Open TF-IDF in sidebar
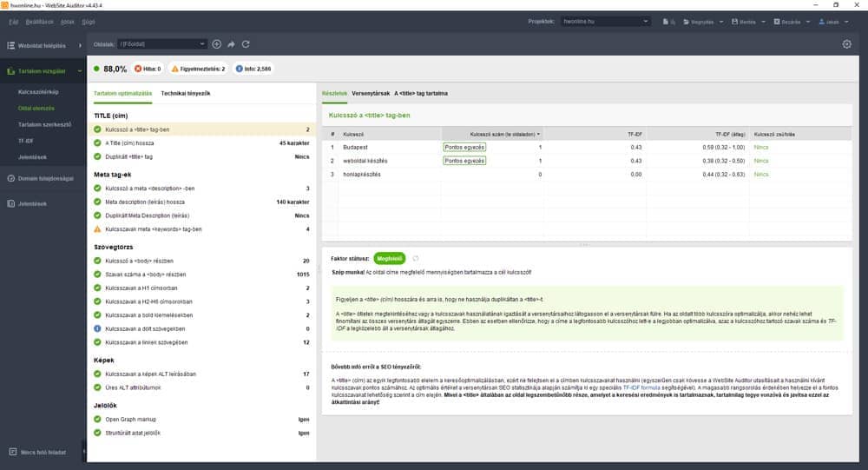Screen dimensions: 868x470 pos(25,141)
